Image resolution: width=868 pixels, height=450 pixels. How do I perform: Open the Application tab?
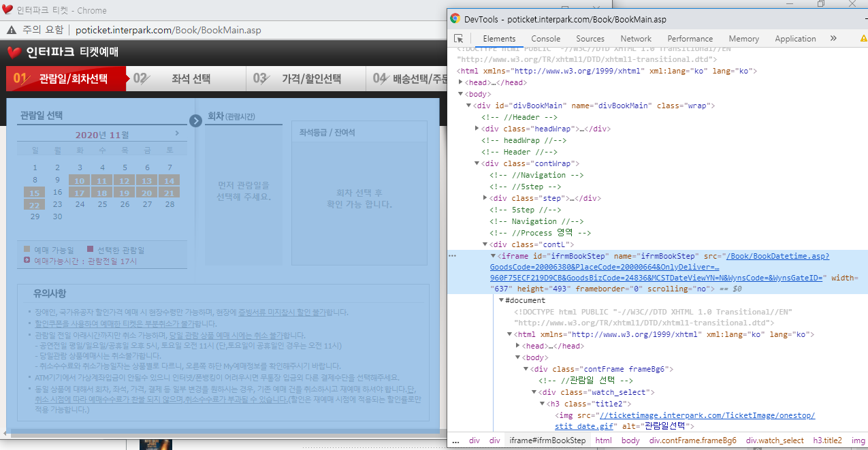795,39
